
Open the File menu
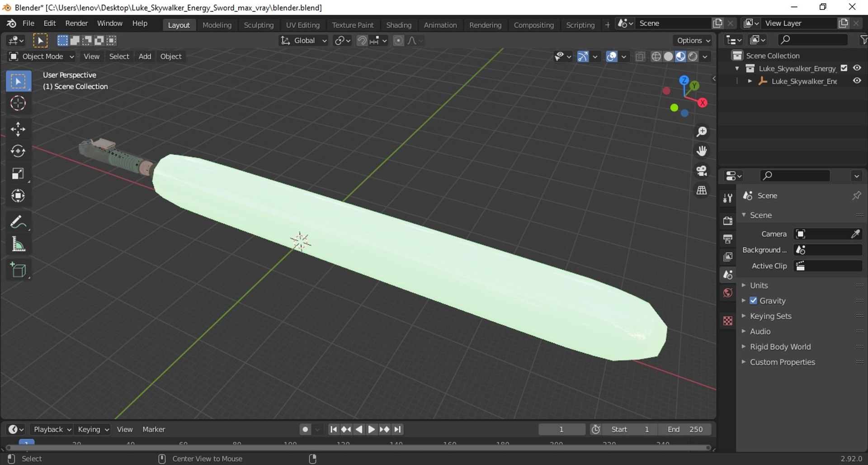[x=28, y=24]
